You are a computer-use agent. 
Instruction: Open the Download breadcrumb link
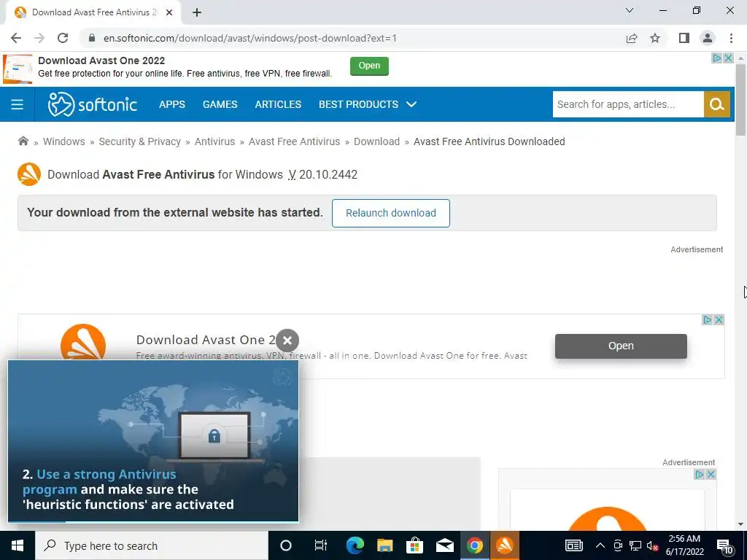[x=376, y=141]
